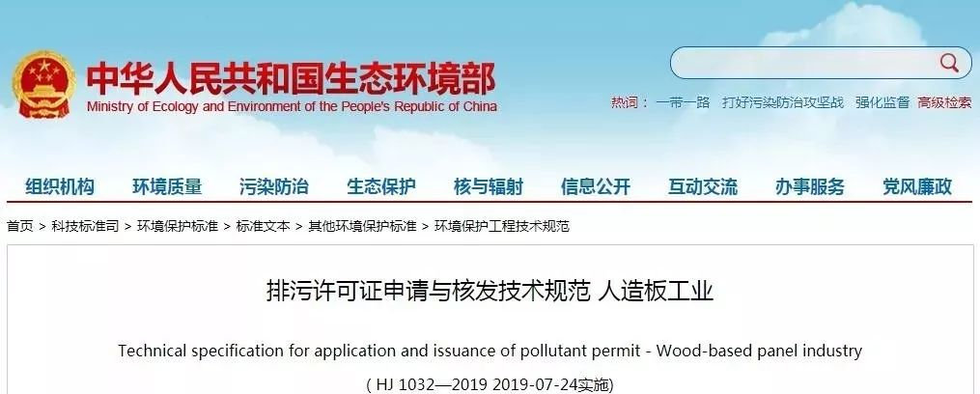The width and height of the screenshot is (980, 394).
Task: Go to 标准文本 in breadcrumb
Action: coord(264,226)
